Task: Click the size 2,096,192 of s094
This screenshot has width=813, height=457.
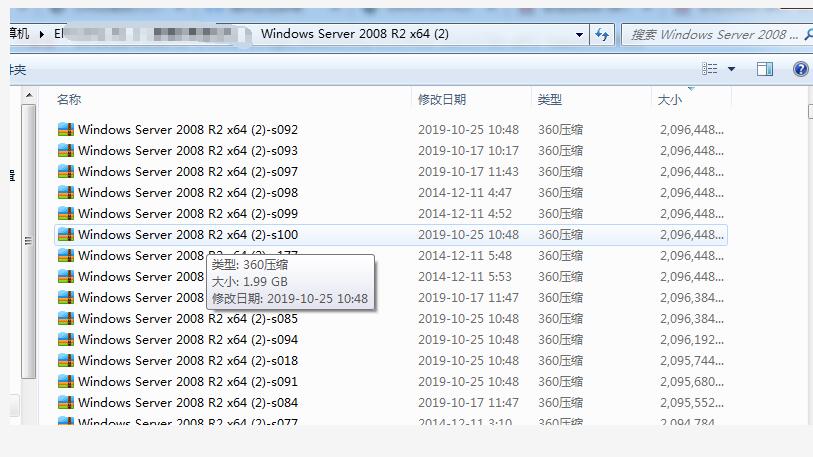Action: pos(692,340)
